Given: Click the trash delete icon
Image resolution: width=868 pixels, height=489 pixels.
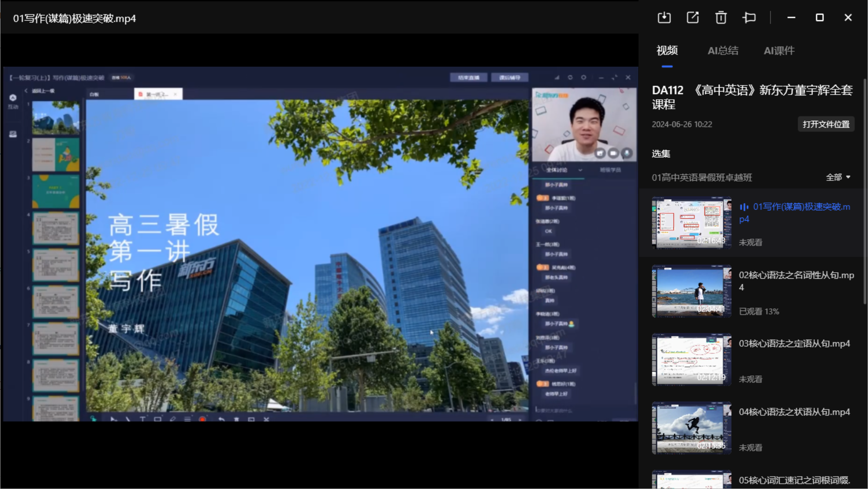Looking at the screenshot, I should pyautogui.click(x=721, y=18).
